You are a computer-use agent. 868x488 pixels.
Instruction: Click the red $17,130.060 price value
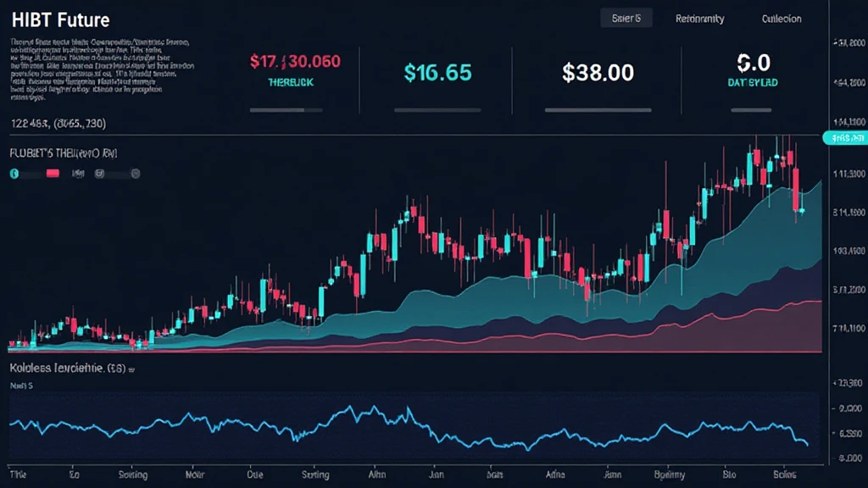[295, 62]
